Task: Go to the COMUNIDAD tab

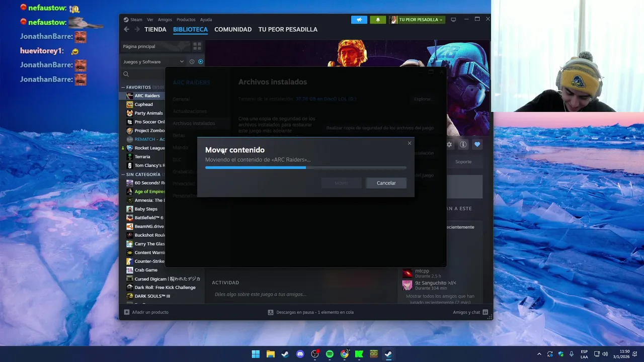Action: pos(233,30)
